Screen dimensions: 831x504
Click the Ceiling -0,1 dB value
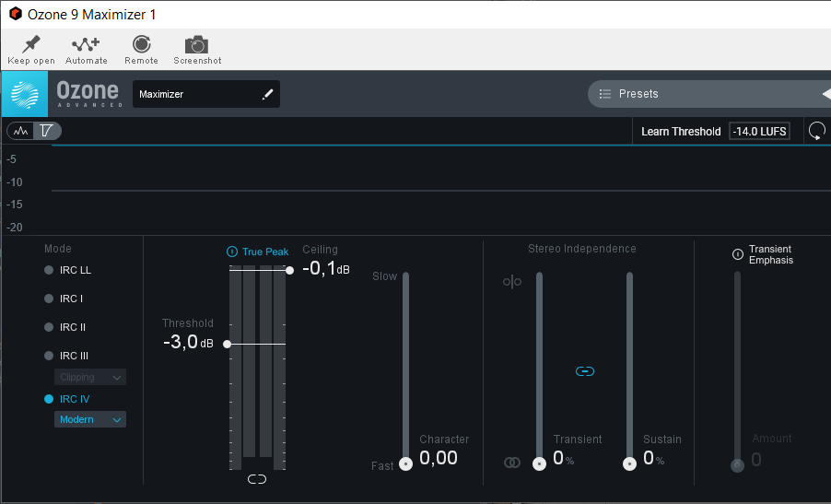pos(325,269)
